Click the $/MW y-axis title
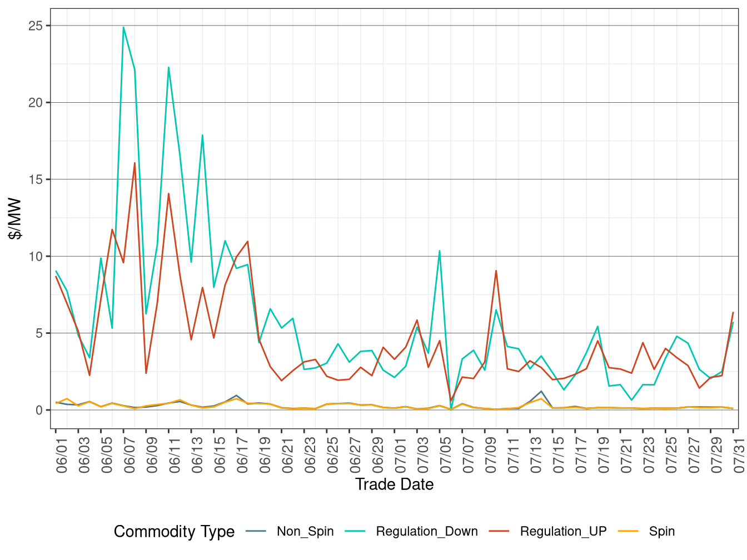 click(x=16, y=219)
